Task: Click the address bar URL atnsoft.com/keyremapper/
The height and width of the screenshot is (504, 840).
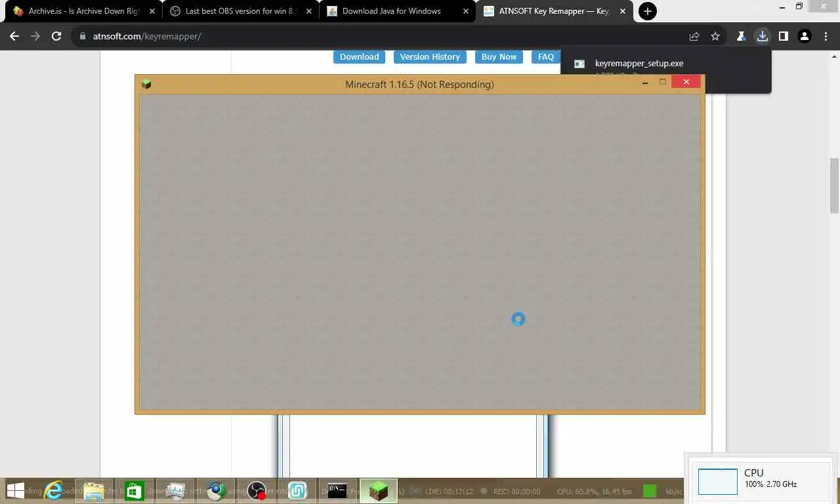Action: tap(147, 36)
